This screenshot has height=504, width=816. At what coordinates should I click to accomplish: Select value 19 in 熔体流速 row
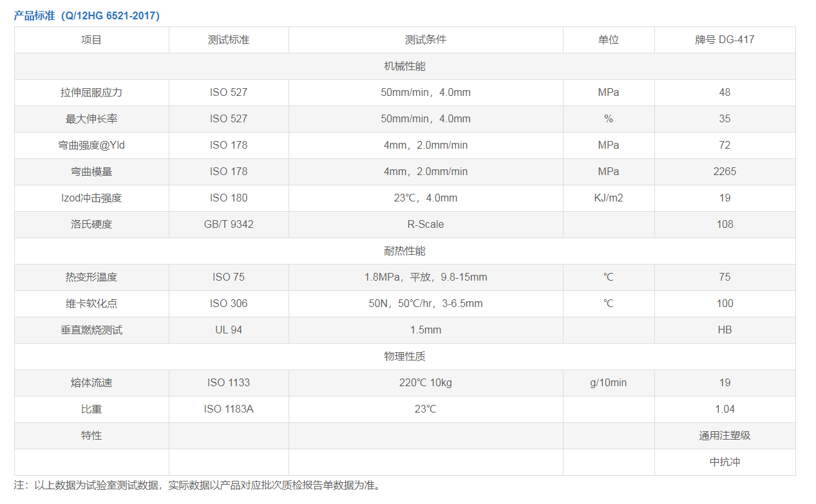point(725,383)
